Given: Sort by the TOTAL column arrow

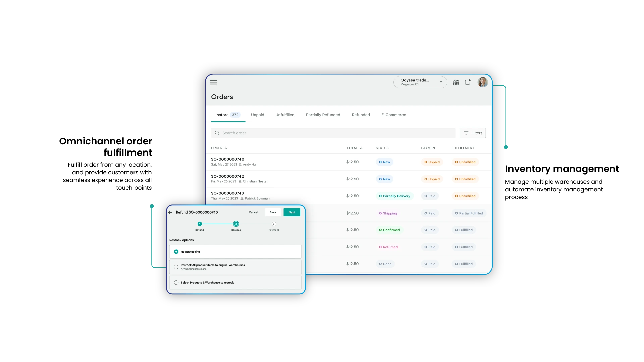Looking at the screenshot, I should coord(361,148).
